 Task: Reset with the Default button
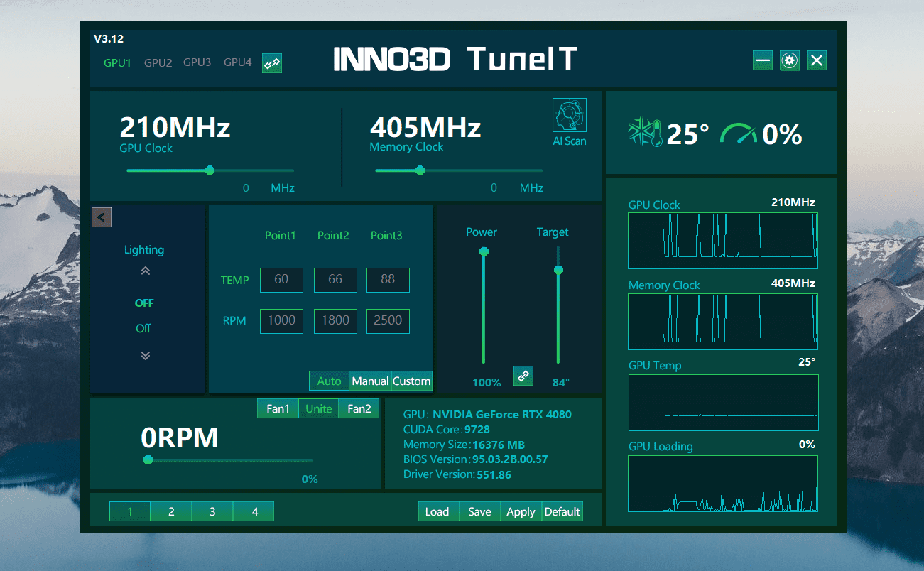pos(562,511)
